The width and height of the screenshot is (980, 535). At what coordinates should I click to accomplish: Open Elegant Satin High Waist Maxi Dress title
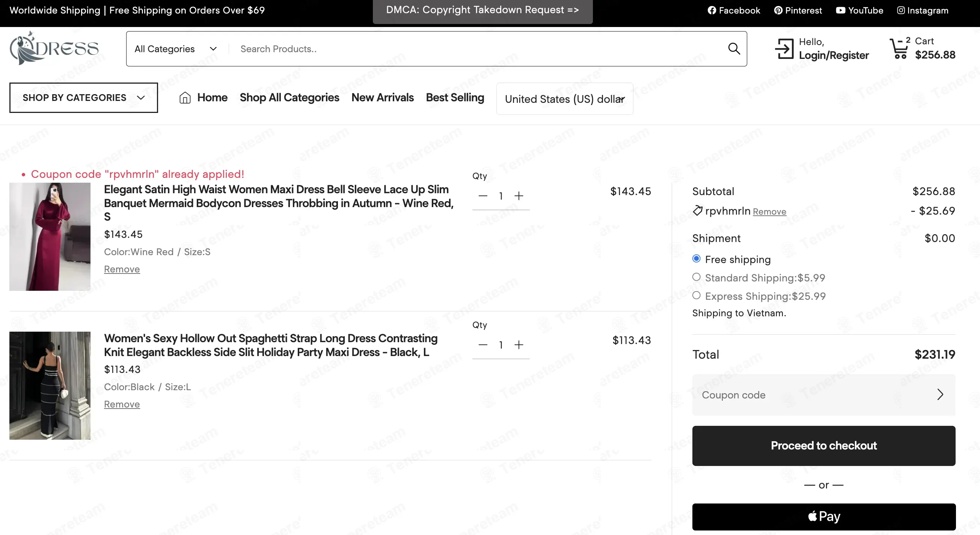[x=279, y=203]
